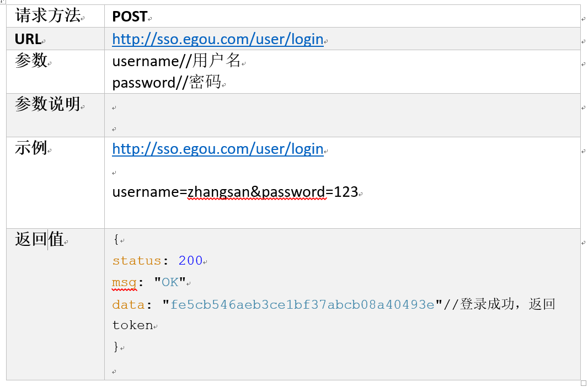Click the POST request method cell

tap(343, 16)
